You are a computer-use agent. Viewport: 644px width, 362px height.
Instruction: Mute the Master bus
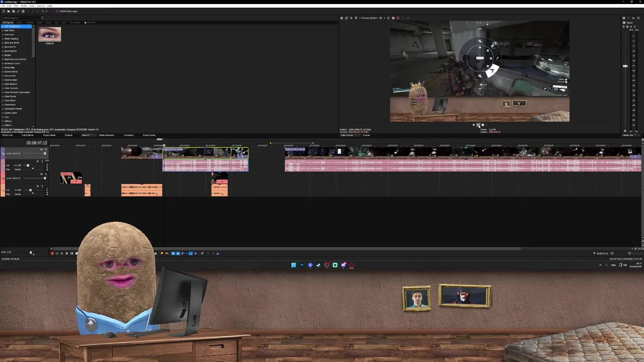point(631,27)
